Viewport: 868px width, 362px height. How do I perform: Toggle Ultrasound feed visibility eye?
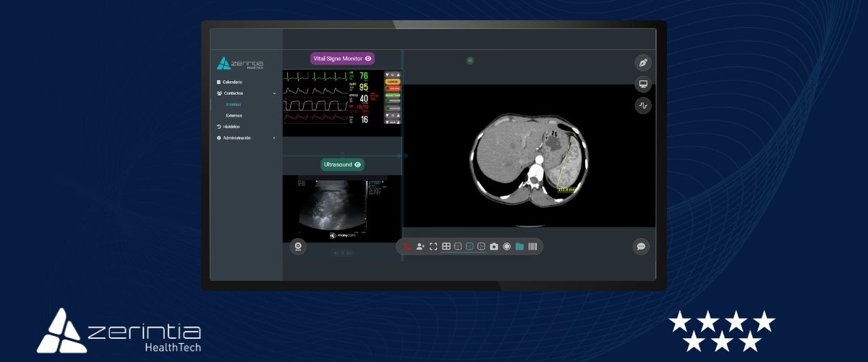tap(357, 165)
